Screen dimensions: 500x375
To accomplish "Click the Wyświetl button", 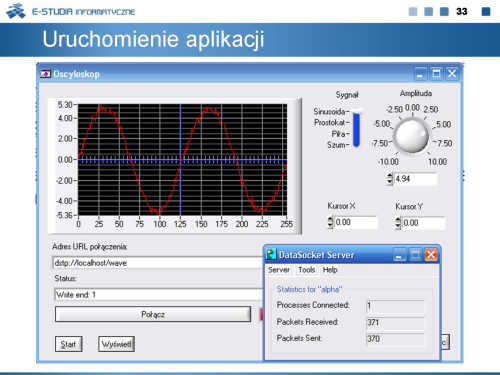I will 116,344.
